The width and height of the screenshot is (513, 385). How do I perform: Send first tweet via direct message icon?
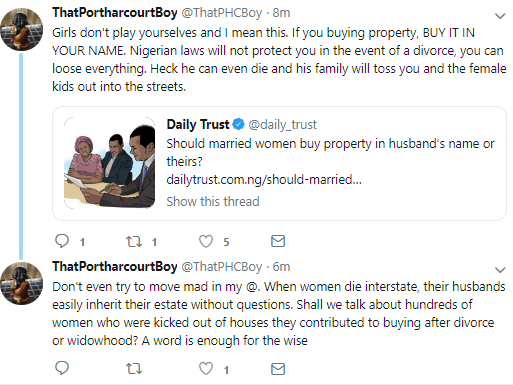coord(278,241)
